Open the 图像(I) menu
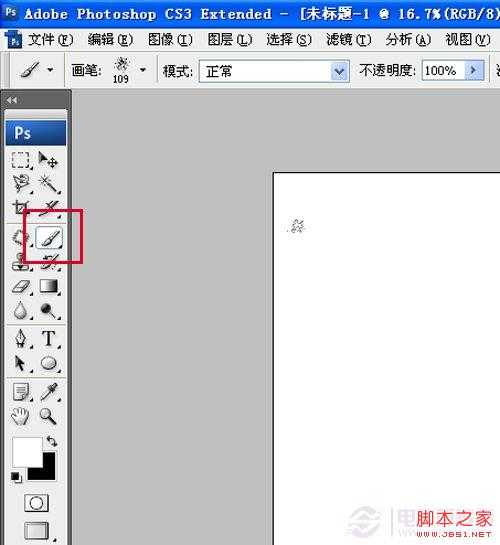 coord(170,40)
